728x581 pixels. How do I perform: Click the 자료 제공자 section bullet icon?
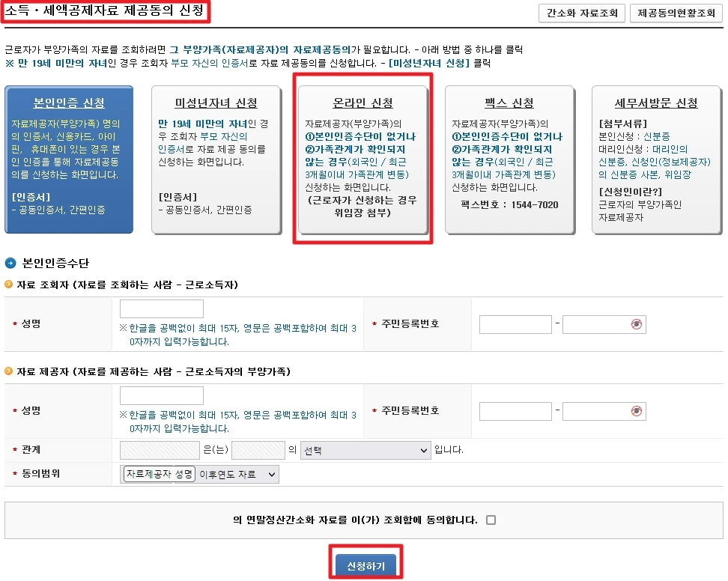click(x=8, y=371)
